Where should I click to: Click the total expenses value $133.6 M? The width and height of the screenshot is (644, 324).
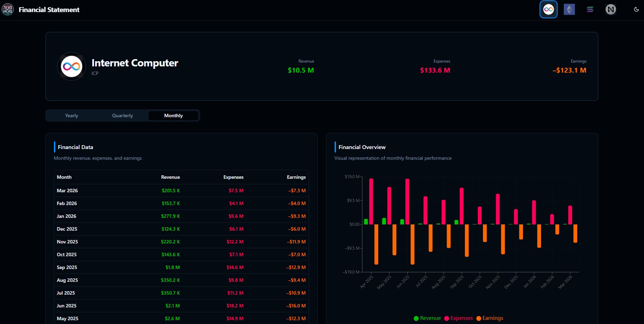point(435,70)
